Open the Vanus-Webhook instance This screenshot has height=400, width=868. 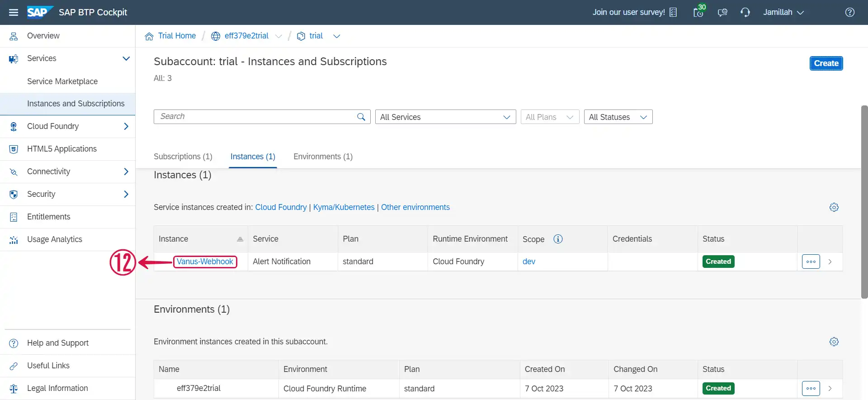[x=205, y=262]
